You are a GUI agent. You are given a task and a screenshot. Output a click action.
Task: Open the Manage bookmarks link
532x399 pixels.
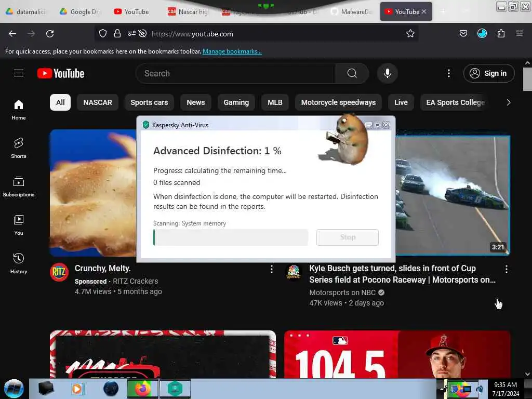[x=232, y=51]
